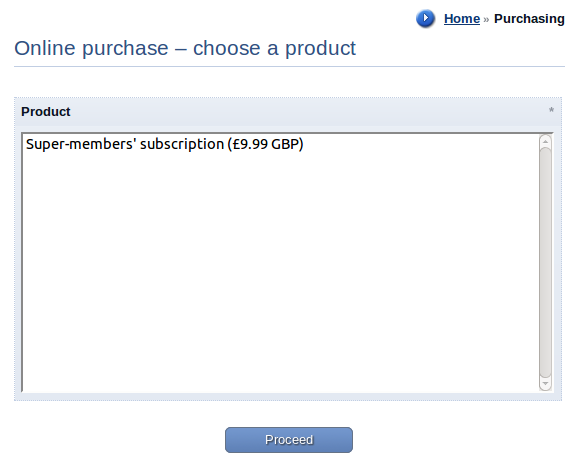
Task: Click the word 'subscription' in the product option
Action: (x=182, y=144)
